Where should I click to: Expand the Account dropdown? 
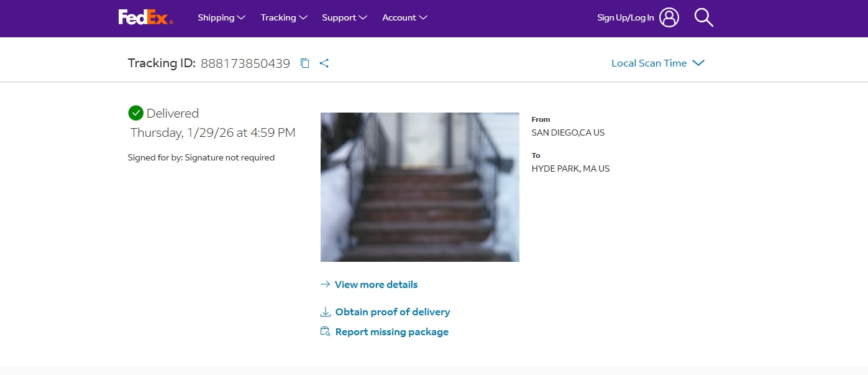(404, 17)
